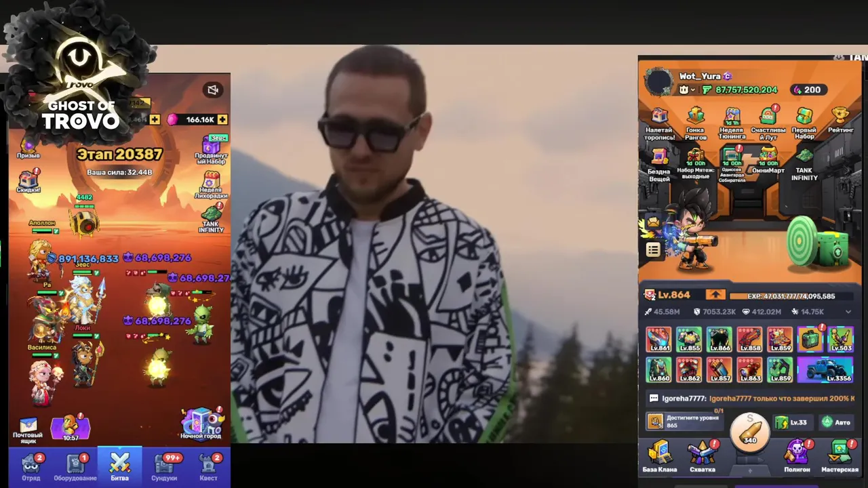Viewport: 868px width, 488px height.
Task: Expand the clan badge dropdown under Wot_Yura
Action: (x=688, y=90)
